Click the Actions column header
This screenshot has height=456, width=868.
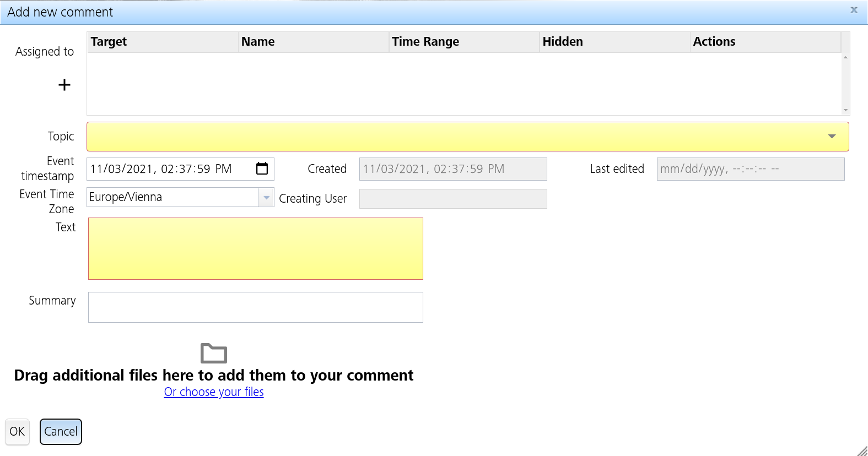(765, 42)
